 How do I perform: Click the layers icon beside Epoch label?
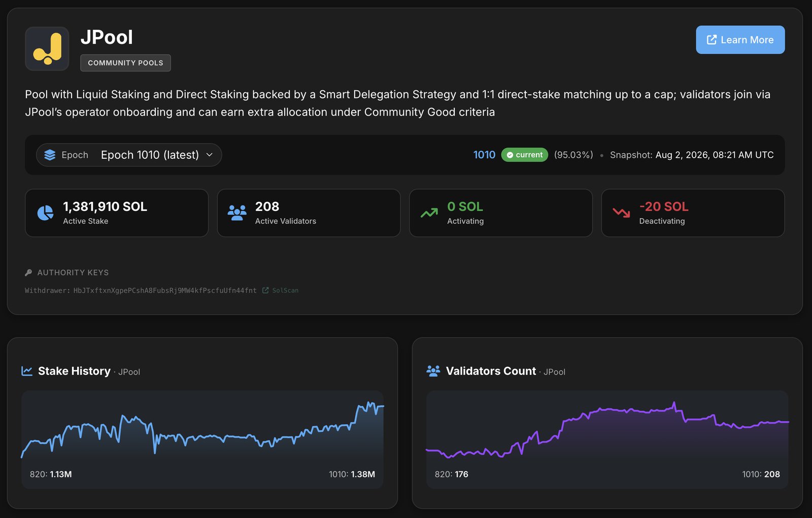50,155
